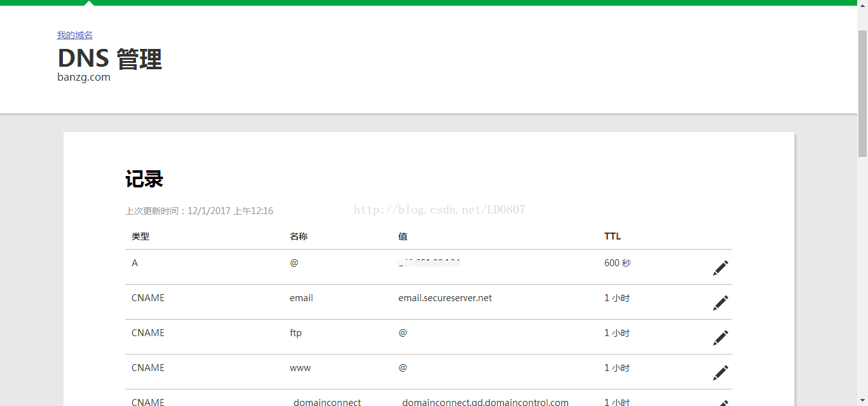The height and width of the screenshot is (406, 868).
Task: Click the 类型 column header
Action: click(x=140, y=236)
